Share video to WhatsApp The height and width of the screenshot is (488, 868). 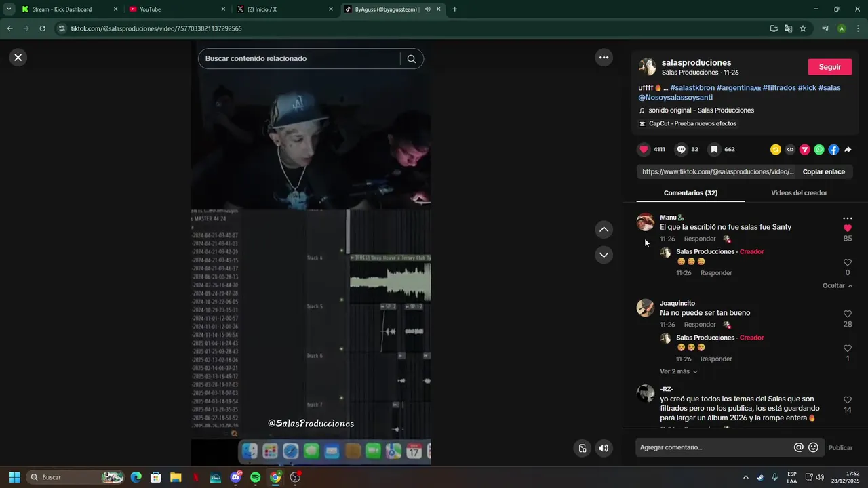pos(819,150)
